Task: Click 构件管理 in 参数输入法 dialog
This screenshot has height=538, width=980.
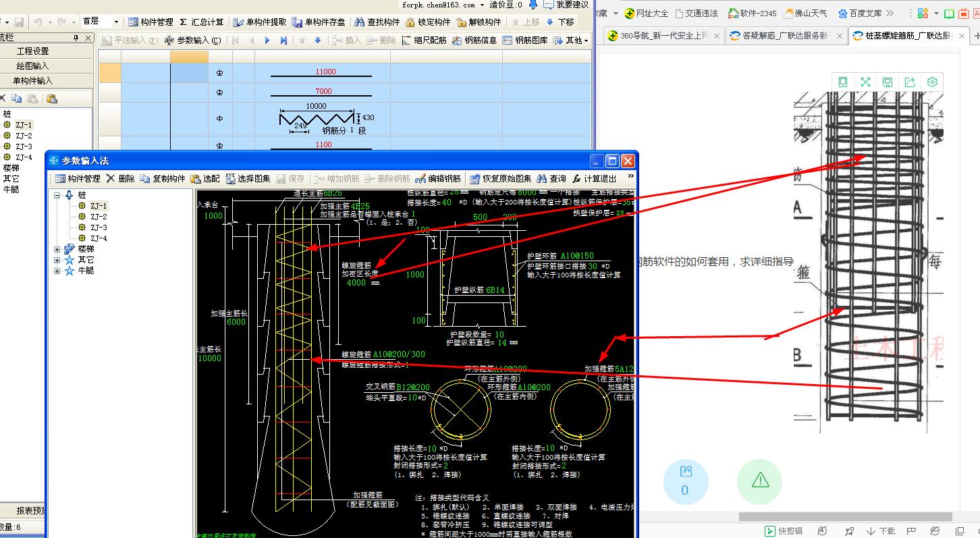Action: tap(78, 179)
